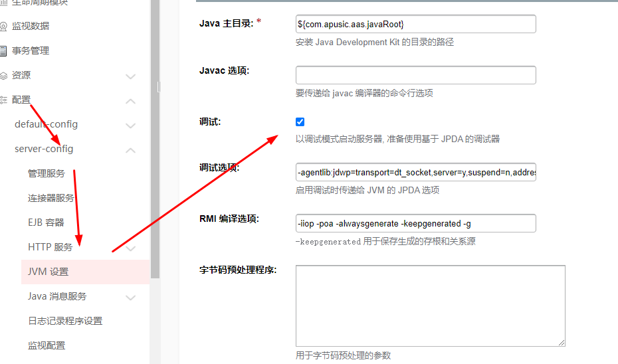Expand the HTTP 服务 chevron
The height and width of the screenshot is (364, 618).
[130, 248]
